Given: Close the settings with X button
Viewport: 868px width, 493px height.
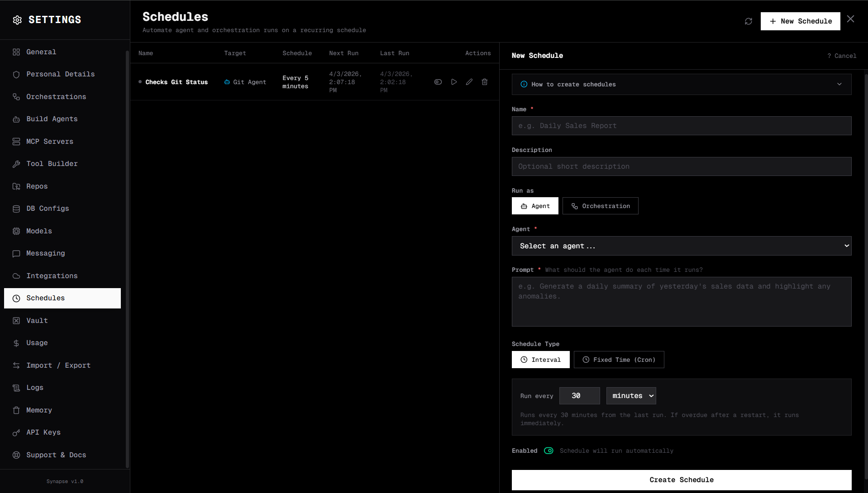Looking at the screenshot, I should point(851,19).
